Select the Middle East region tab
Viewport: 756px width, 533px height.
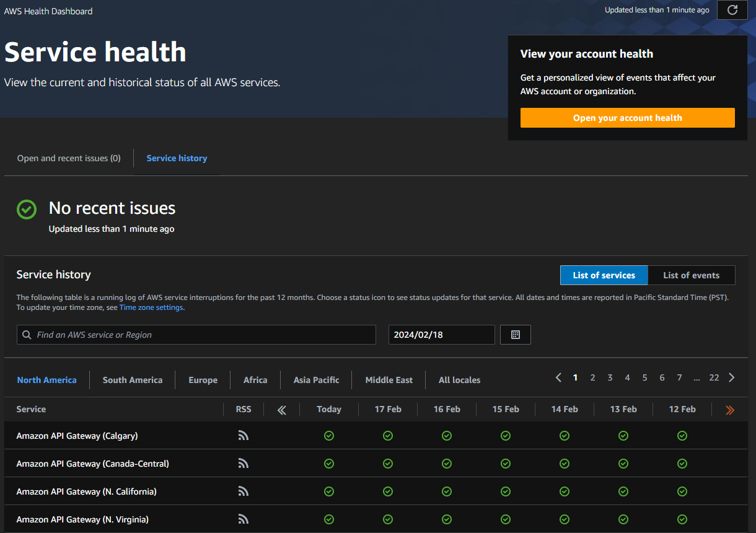[x=389, y=380]
